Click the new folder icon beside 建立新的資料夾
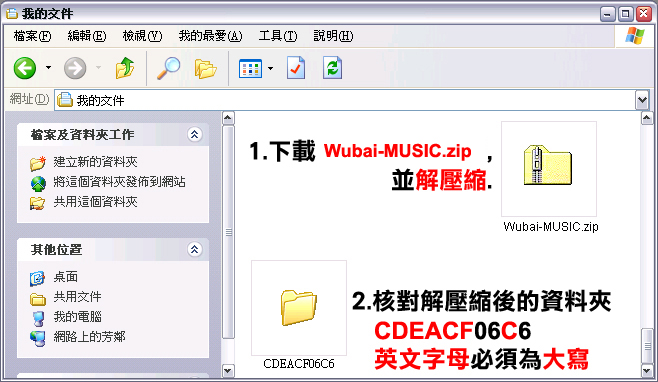This screenshot has width=658, height=382. tap(38, 163)
